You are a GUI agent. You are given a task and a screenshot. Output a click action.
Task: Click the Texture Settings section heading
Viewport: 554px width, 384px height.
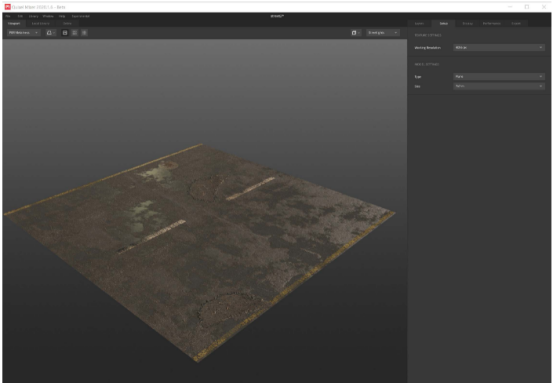point(428,35)
